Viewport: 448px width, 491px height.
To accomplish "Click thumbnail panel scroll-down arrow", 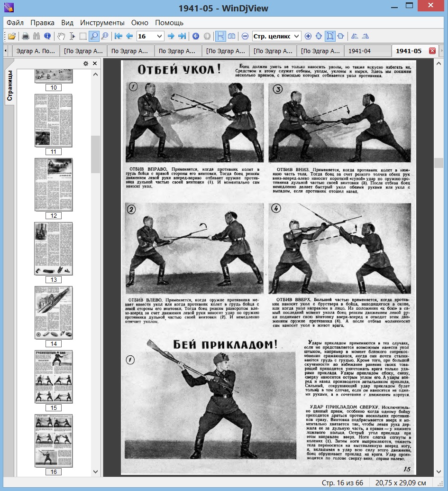I will (96, 472).
